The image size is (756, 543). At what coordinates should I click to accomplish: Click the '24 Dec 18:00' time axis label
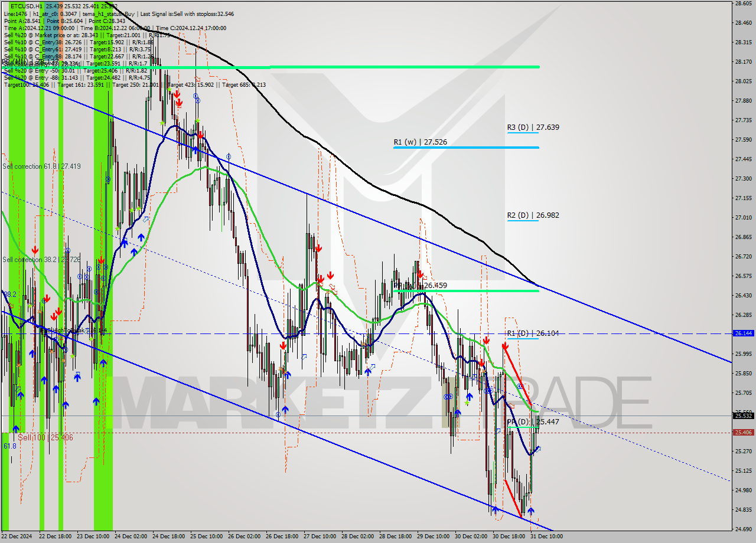169,537
